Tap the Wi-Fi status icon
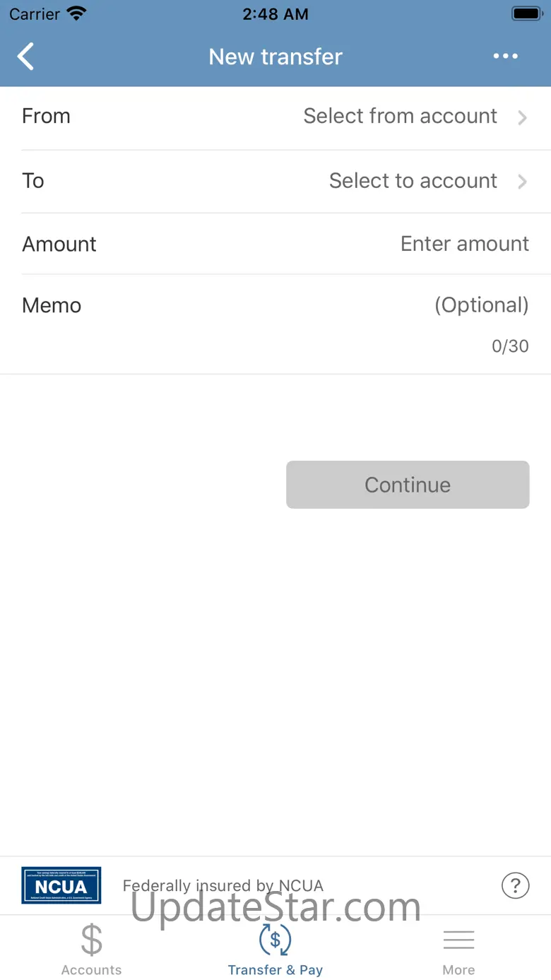This screenshot has width=551, height=980. click(76, 13)
